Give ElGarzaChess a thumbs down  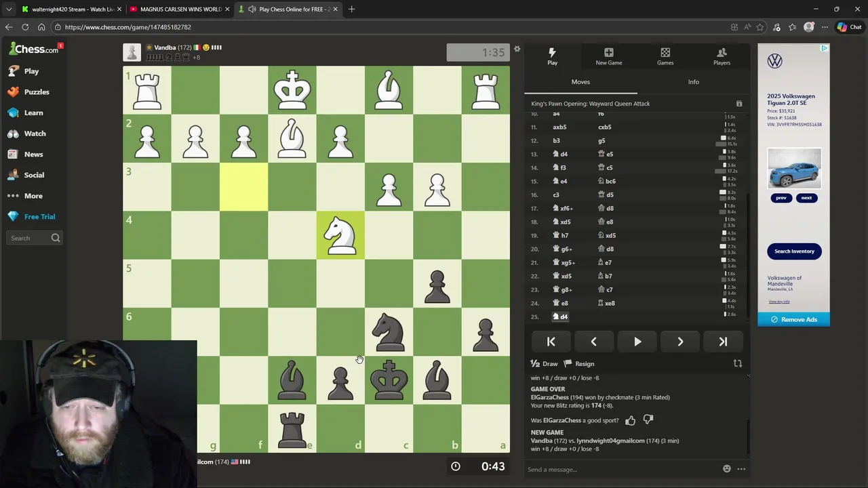coord(648,420)
